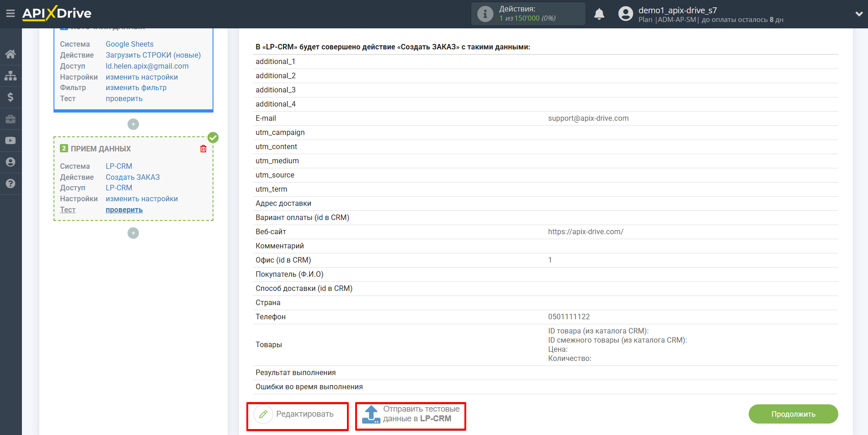Click the Офис (id в CRM) label
This screenshot has height=435, width=868.
click(x=283, y=260)
